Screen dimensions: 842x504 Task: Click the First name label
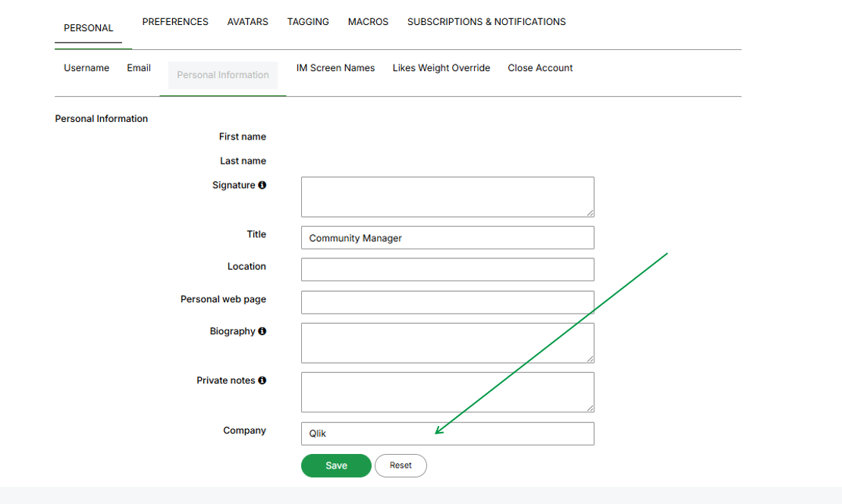[x=242, y=137]
